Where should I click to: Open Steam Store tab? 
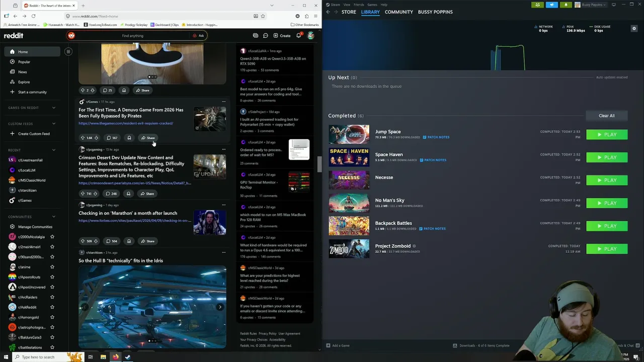pos(349,12)
